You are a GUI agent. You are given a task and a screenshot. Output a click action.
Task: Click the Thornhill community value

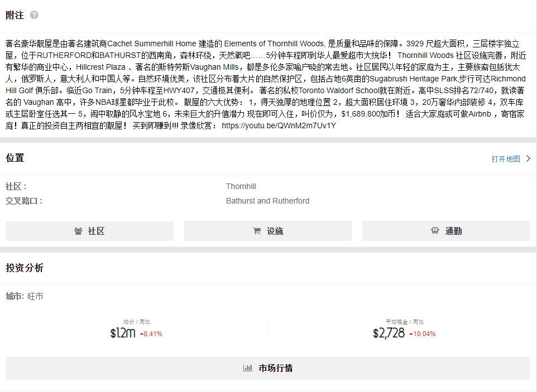click(x=241, y=186)
